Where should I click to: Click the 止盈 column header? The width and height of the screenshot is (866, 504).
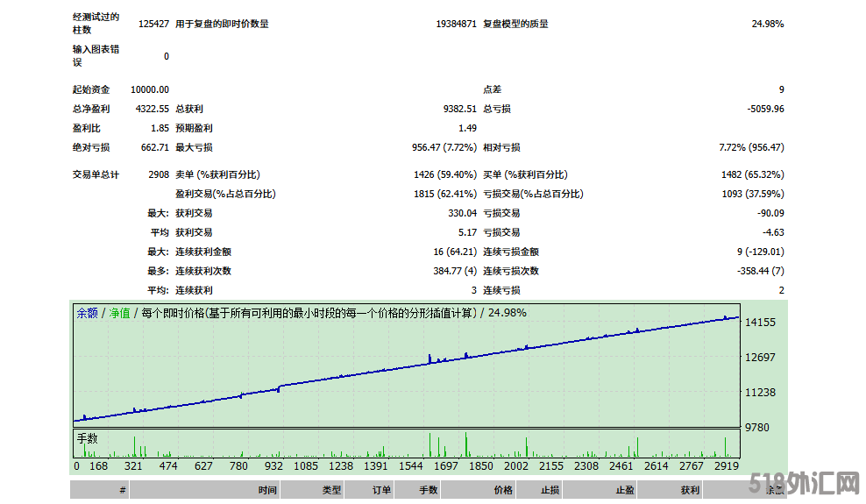625,491
